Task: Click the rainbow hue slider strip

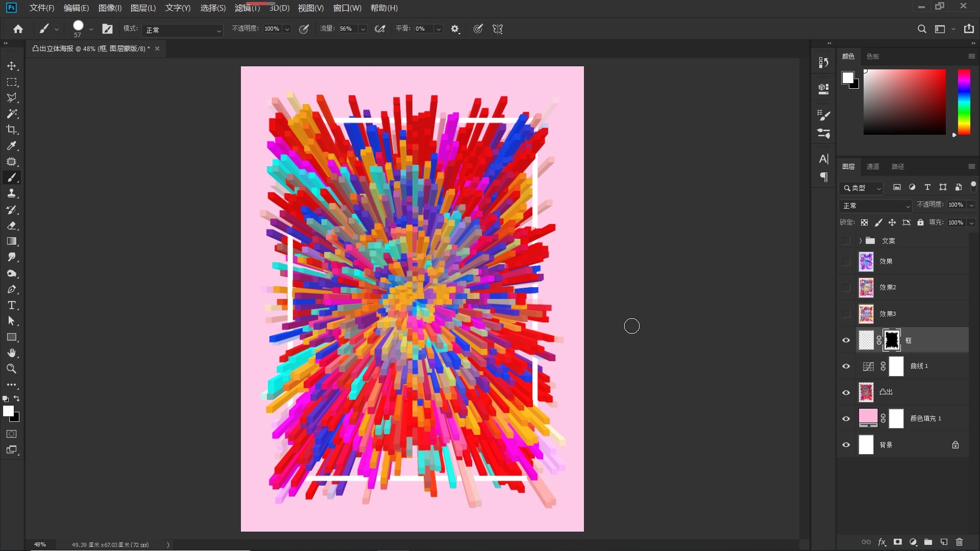Action: [x=964, y=102]
